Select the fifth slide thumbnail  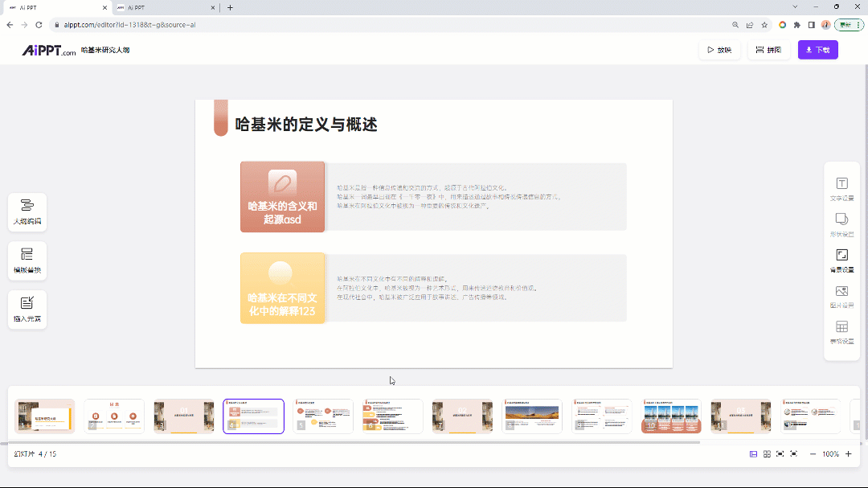tap(323, 416)
